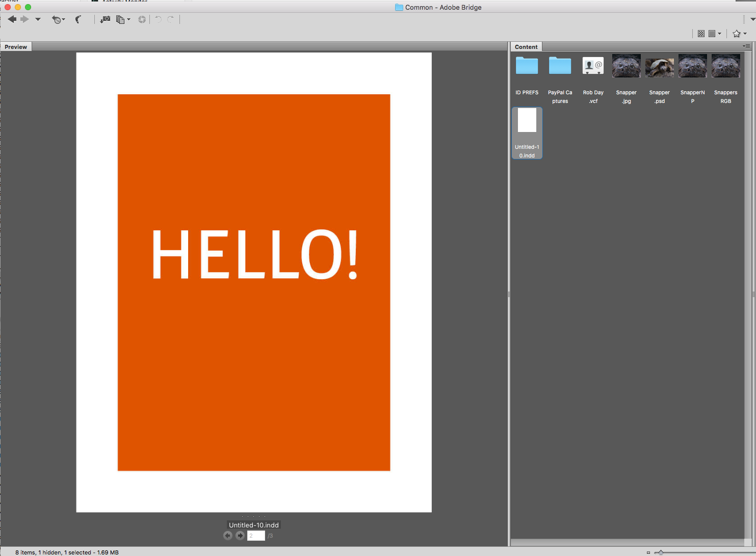Minimize the Adobe Bridge window
756x556 pixels.
pos(18,7)
